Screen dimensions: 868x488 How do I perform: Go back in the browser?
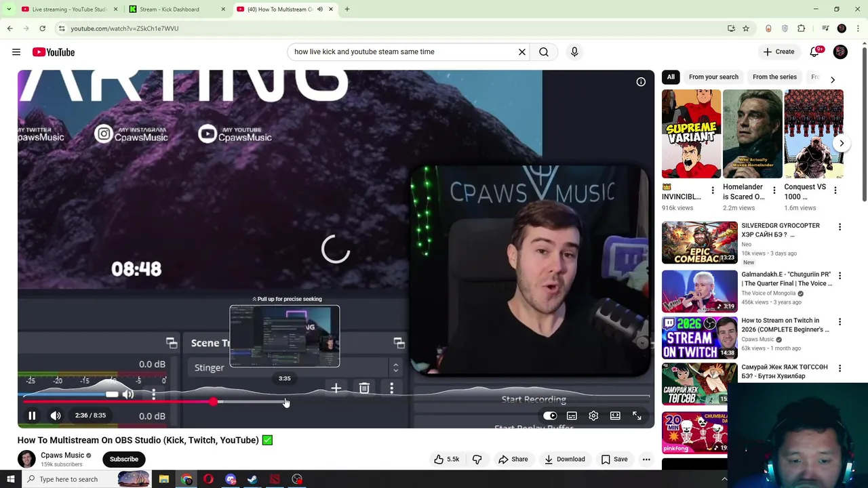pyautogui.click(x=9, y=28)
